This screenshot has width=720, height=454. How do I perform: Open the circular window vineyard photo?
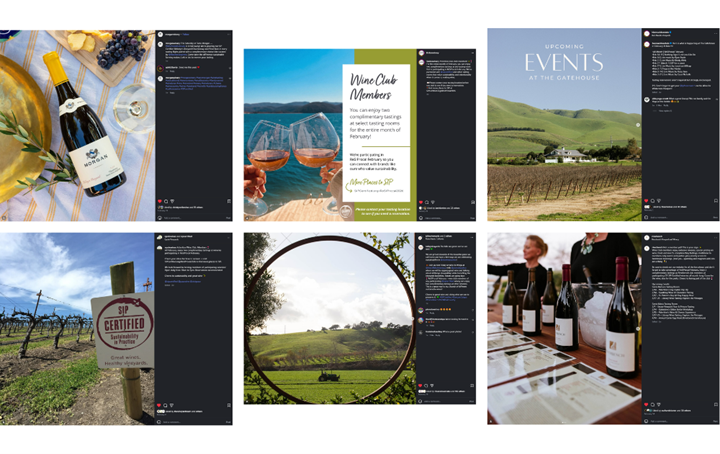click(x=328, y=318)
